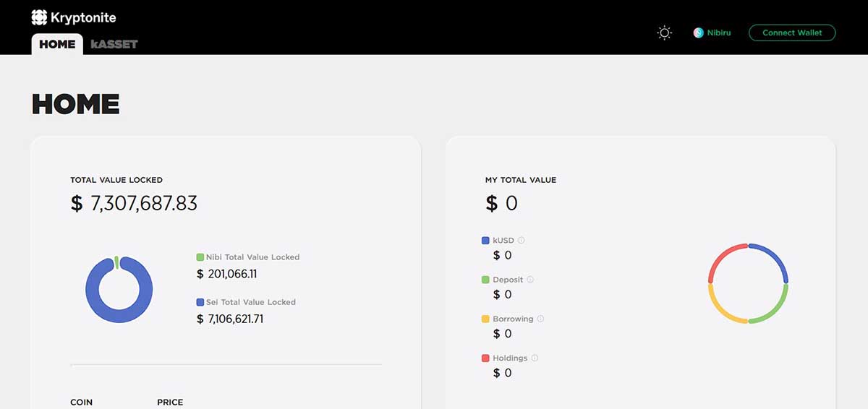
Task: Click the Total Value Locked amount
Action: click(134, 203)
